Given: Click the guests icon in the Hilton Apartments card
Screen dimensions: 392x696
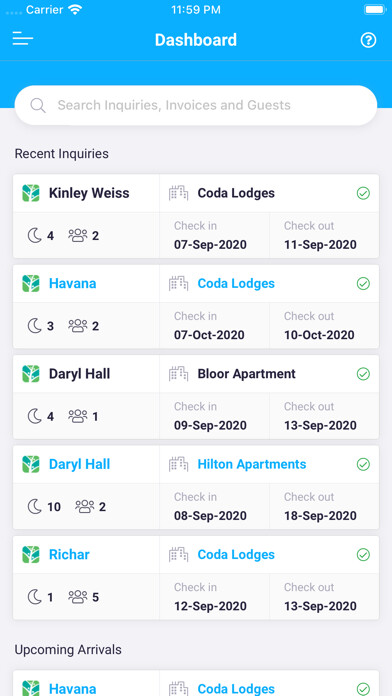Looking at the screenshot, I should 85,506.
